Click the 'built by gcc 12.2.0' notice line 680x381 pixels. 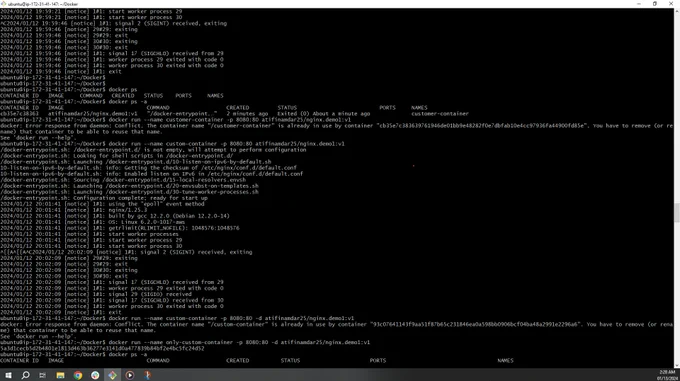(115, 216)
